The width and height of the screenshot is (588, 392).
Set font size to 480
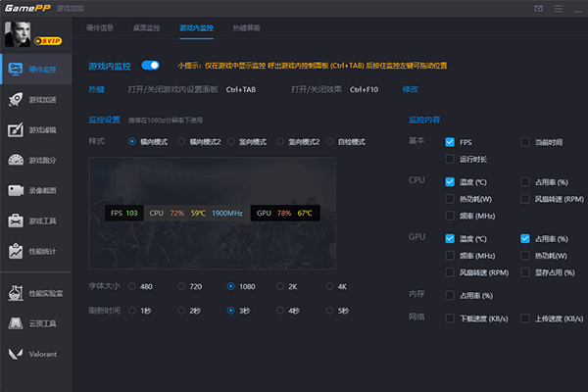coord(131,286)
